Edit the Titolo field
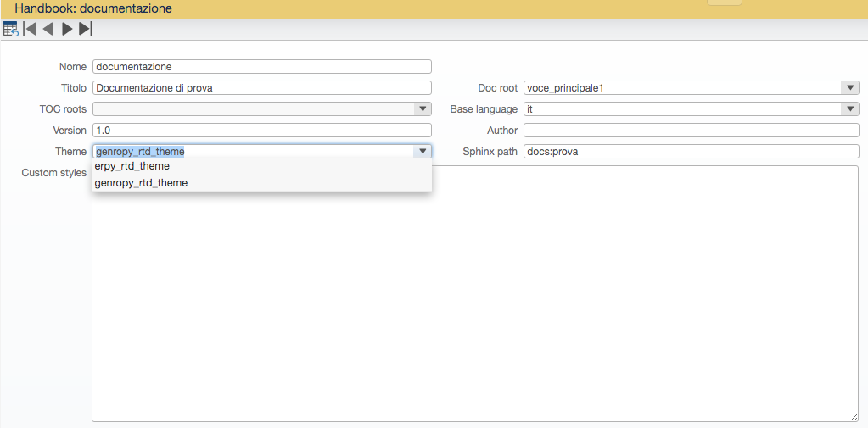The width and height of the screenshot is (868, 428). pyautogui.click(x=262, y=88)
